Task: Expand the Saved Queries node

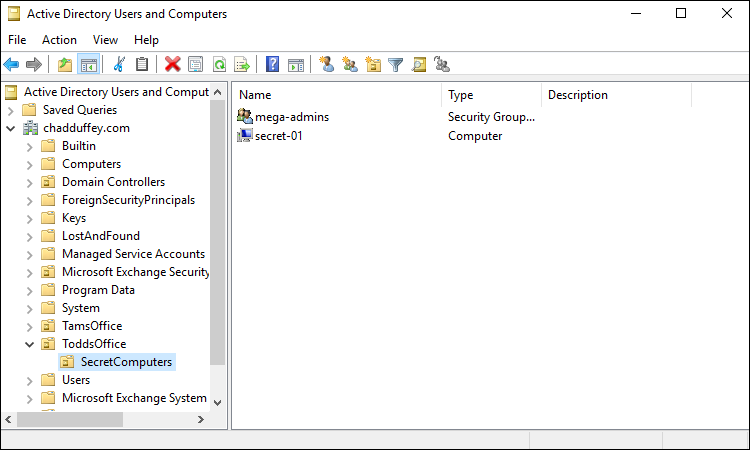Action: point(11,110)
